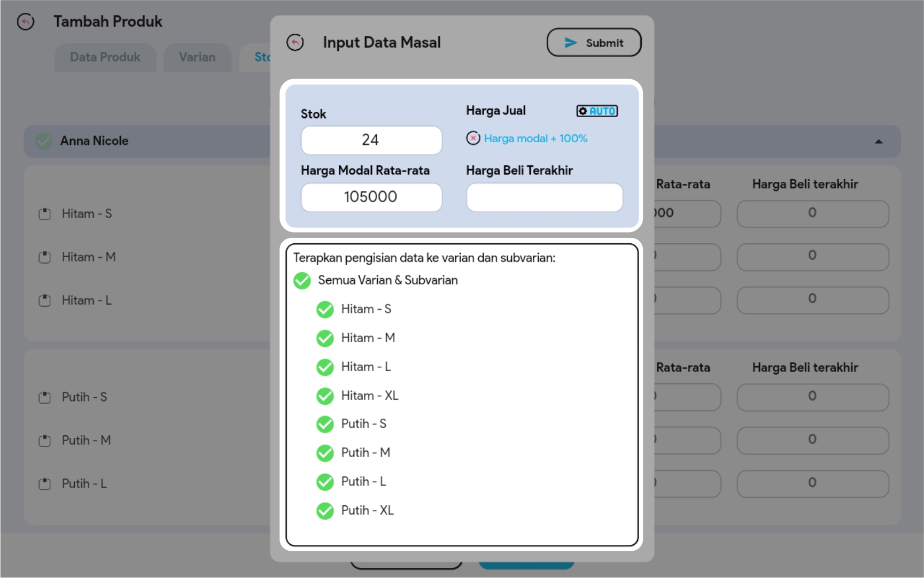Click the back arrow in Input Data Masal
The height and width of the screenshot is (578, 924).
tap(295, 43)
